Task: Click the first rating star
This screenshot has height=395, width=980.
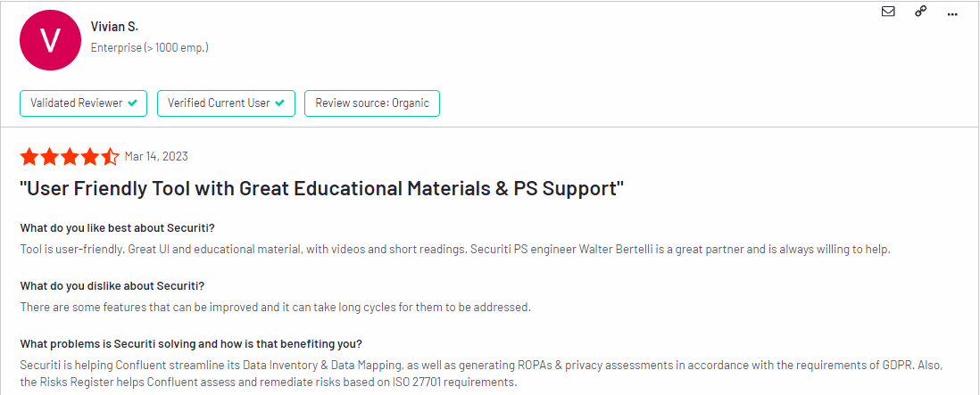Action: pyautogui.click(x=29, y=157)
